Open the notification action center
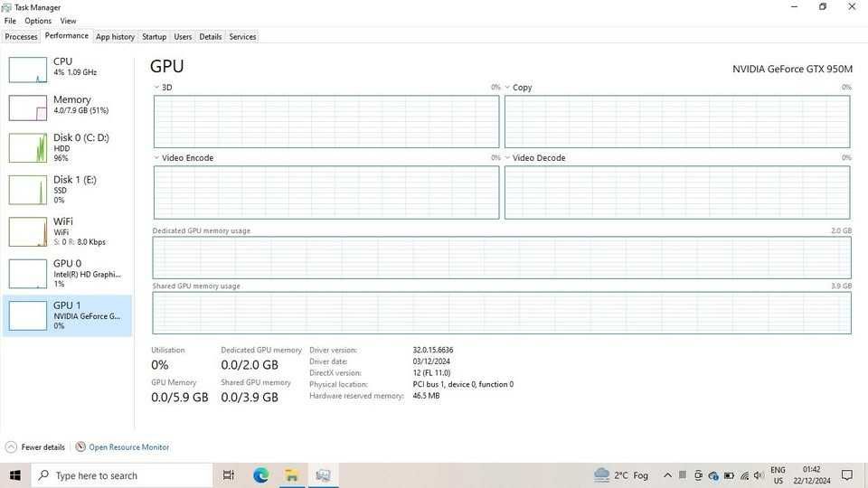The height and width of the screenshot is (488, 868). click(847, 475)
